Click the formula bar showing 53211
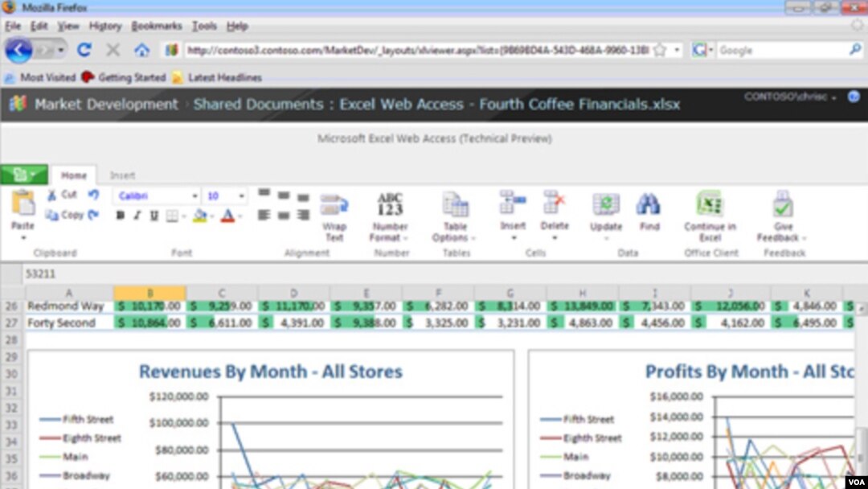 [x=443, y=273]
